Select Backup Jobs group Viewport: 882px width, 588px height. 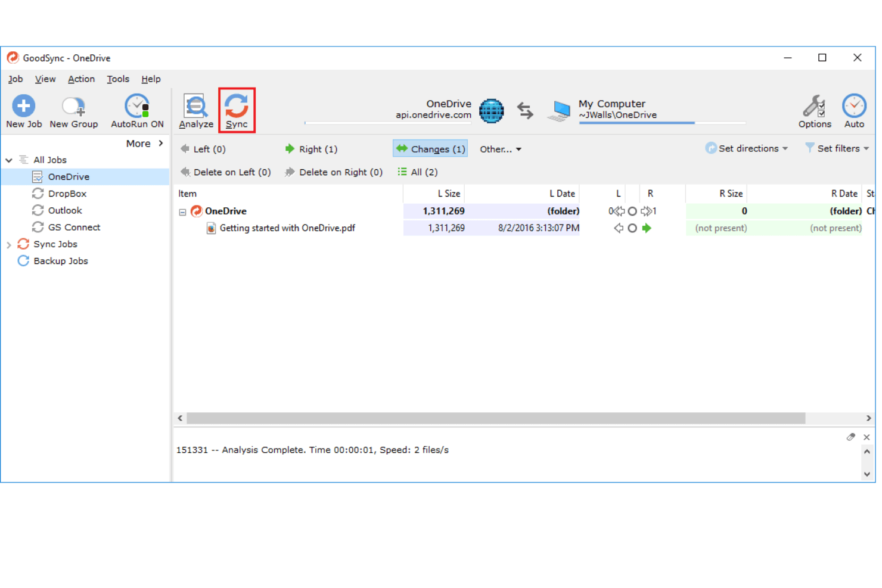(61, 261)
